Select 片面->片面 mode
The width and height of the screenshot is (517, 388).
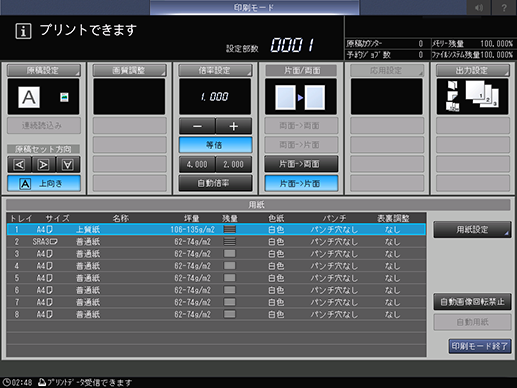(x=301, y=183)
